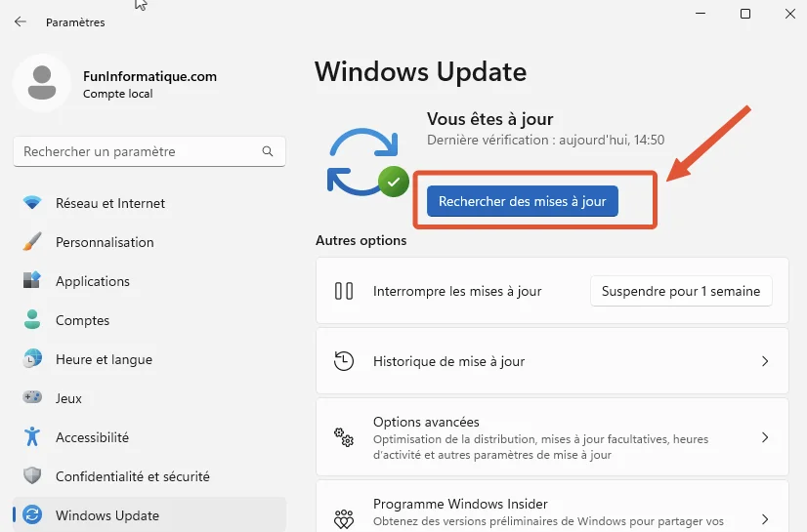Viewport: 807px width, 532px height.
Task: Expand Historique de mise à jour chevron
Action: coord(765,361)
